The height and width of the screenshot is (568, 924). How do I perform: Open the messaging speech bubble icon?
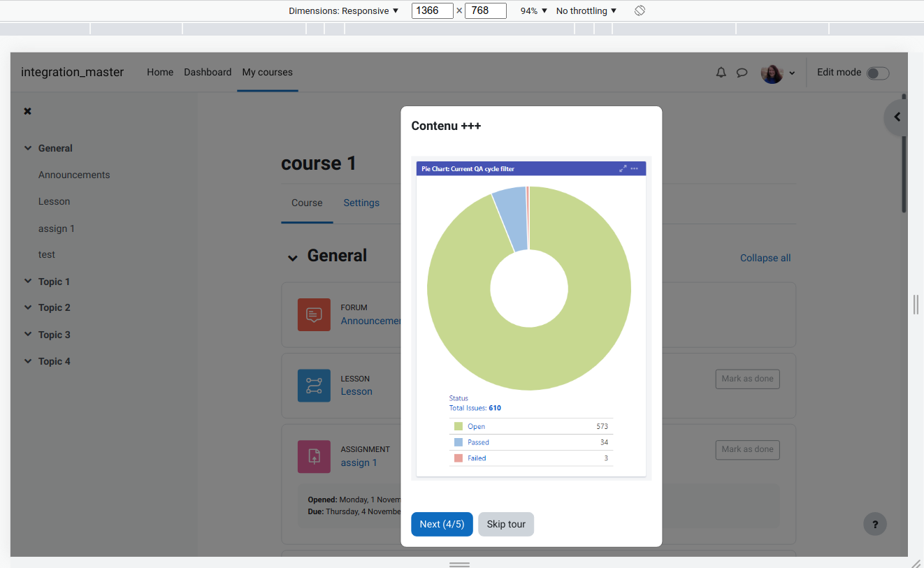742,73
